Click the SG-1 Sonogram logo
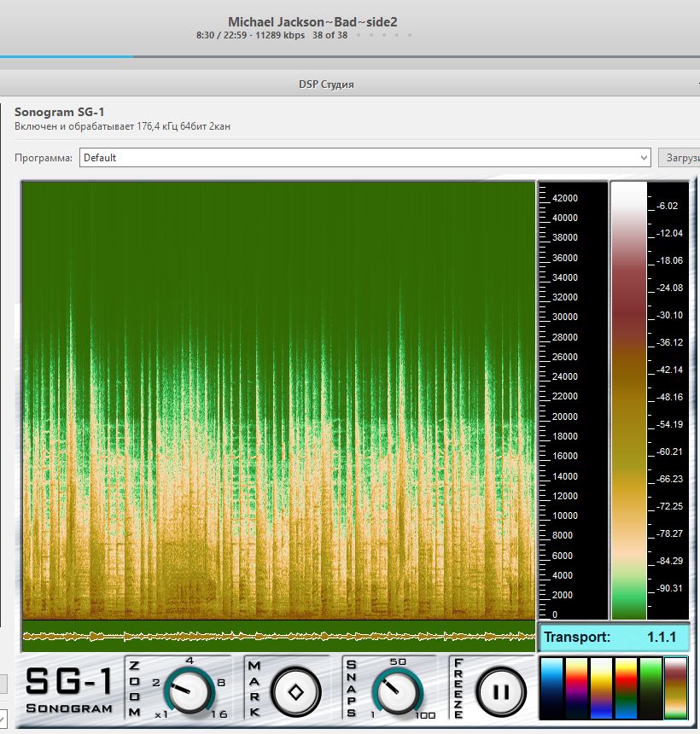This screenshot has height=734, width=700. coord(68,690)
